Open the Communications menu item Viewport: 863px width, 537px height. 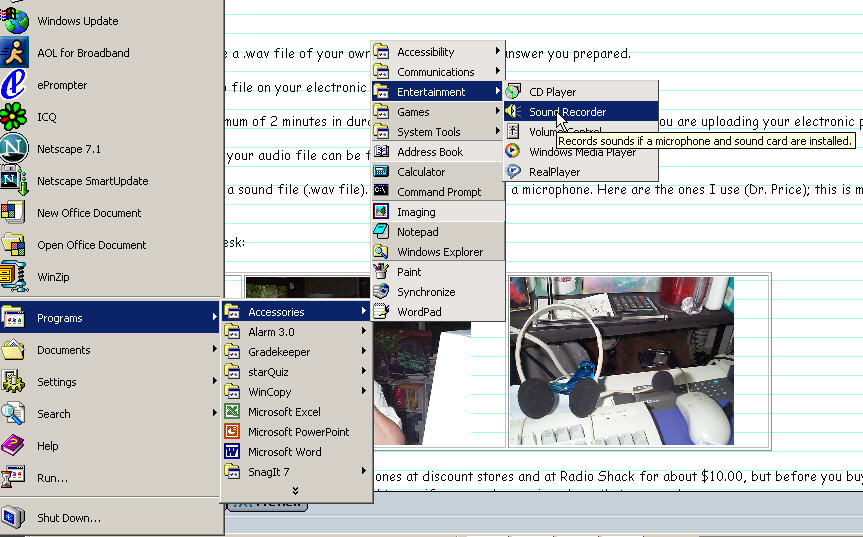438,72
